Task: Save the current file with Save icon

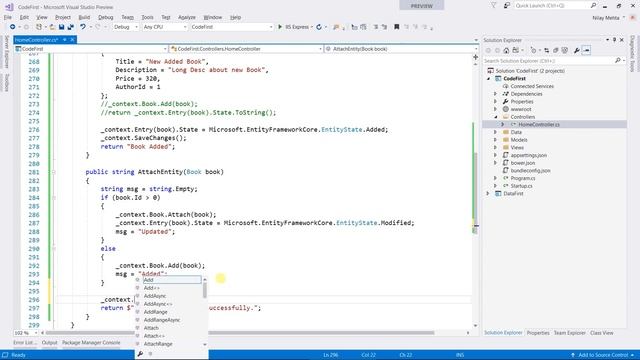Action: (61, 27)
